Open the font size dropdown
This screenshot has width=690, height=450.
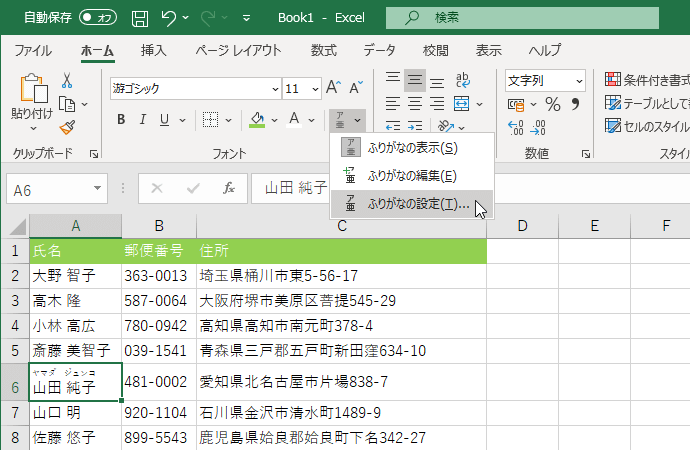(315, 89)
